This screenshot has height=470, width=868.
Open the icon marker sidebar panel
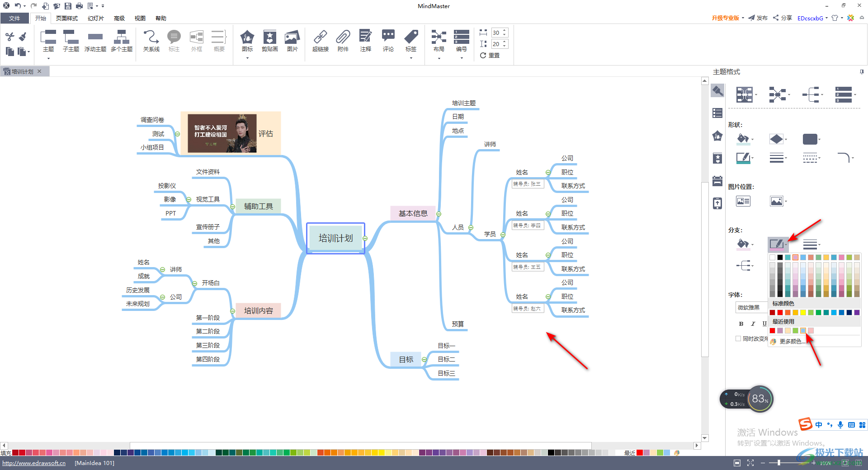tap(717, 136)
